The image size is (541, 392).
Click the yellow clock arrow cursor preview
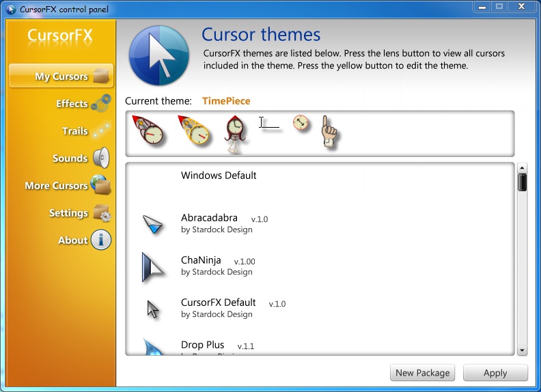tap(193, 132)
